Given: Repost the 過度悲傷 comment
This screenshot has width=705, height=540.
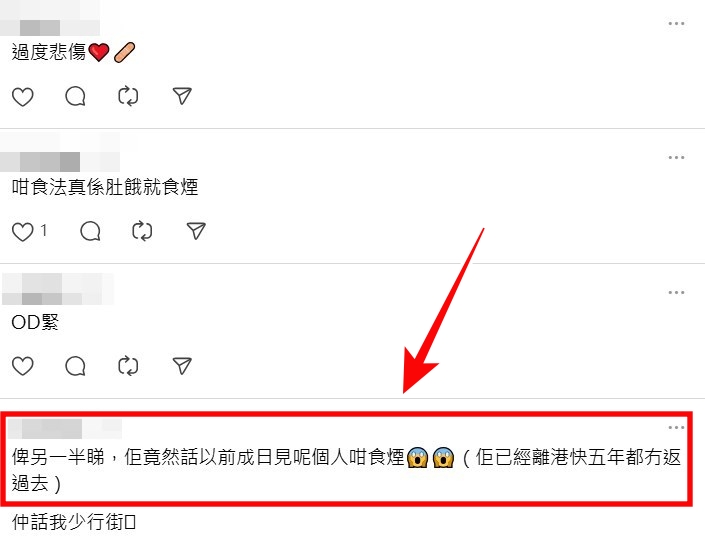Looking at the screenshot, I should 128,96.
